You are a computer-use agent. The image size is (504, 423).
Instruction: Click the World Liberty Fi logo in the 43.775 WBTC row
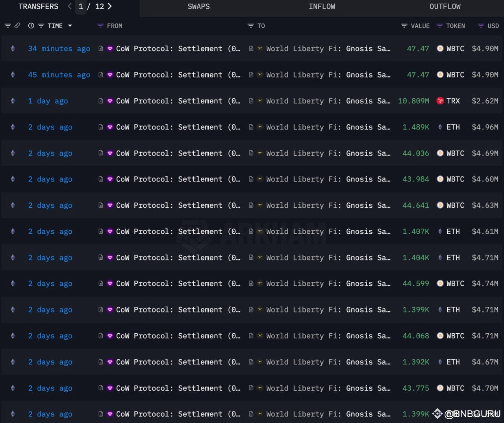click(x=260, y=388)
